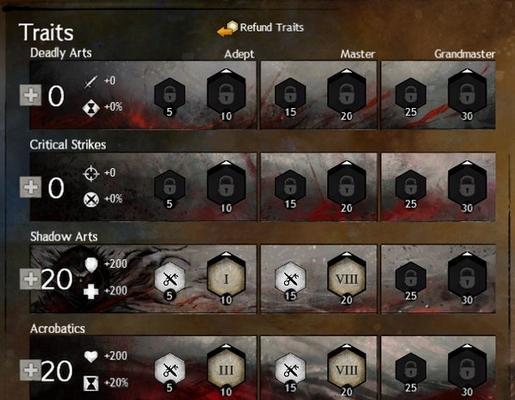515x400 pixels.
Task: Click locked Acrobatics 25-point minor slot
Action: click(410, 372)
